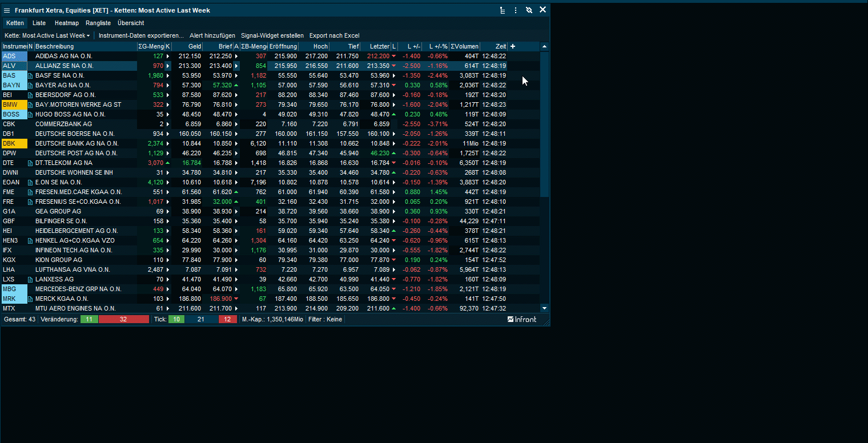
Task: Click the hierarchy tree icon in title bar
Action: (502, 10)
